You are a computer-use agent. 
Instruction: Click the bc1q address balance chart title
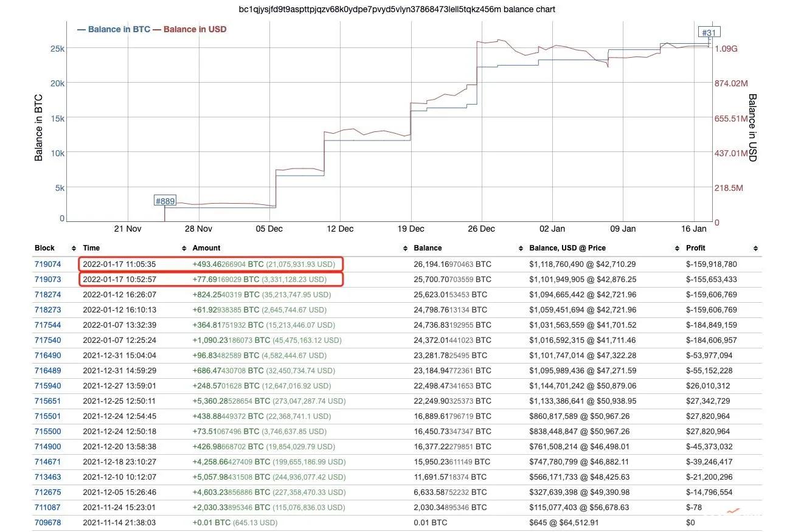(x=398, y=9)
